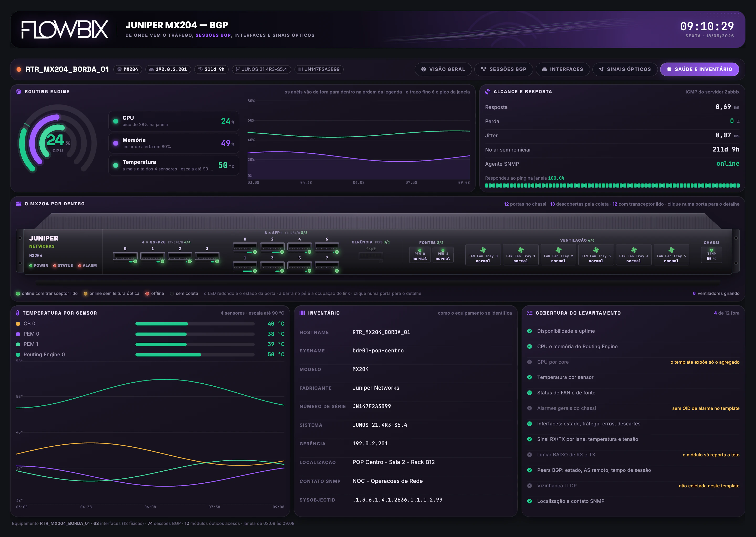
Task: Click the O MX204 por dentro icon
Action: click(x=19, y=204)
